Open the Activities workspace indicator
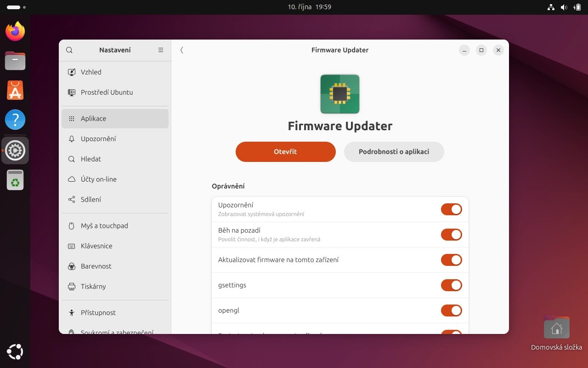588x368 pixels. (16, 7)
